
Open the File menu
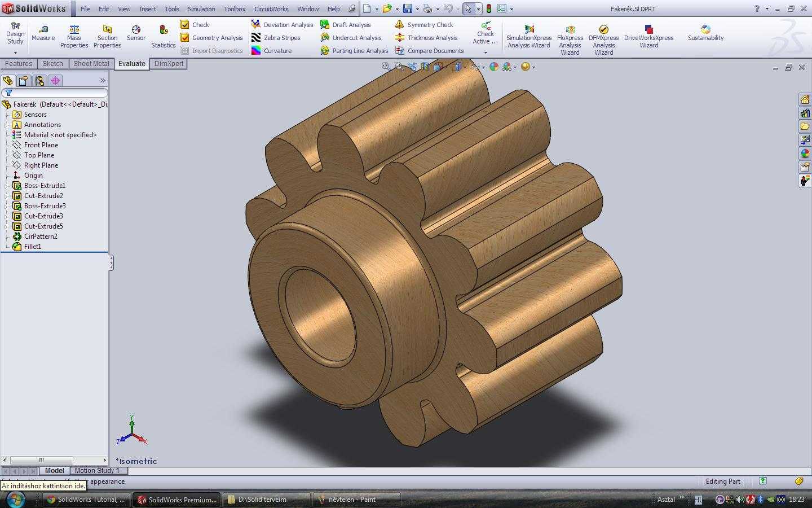click(85, 9)
